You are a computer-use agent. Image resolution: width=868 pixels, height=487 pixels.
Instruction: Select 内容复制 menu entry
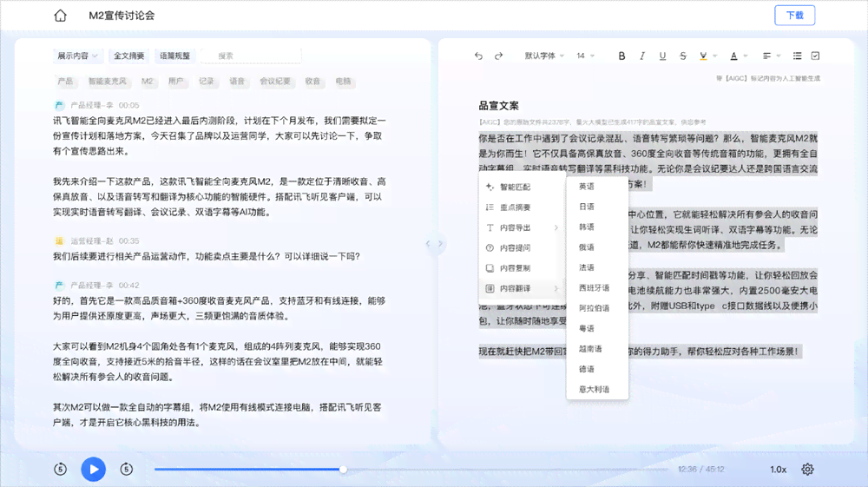click(x=522, y=268)
